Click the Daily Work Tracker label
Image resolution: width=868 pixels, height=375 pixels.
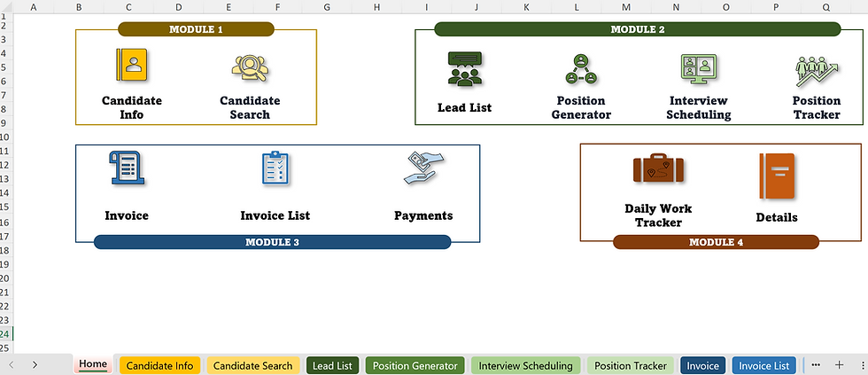tap(658, 215)
